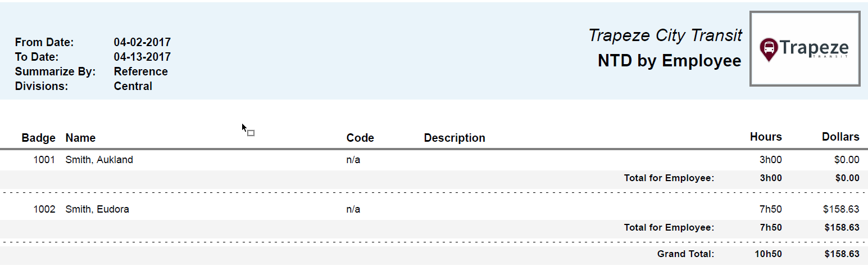This screenshot has width=868, height=270.
Task: Select employee name Smith, Eudora
Action: click(x=97, y=209)
